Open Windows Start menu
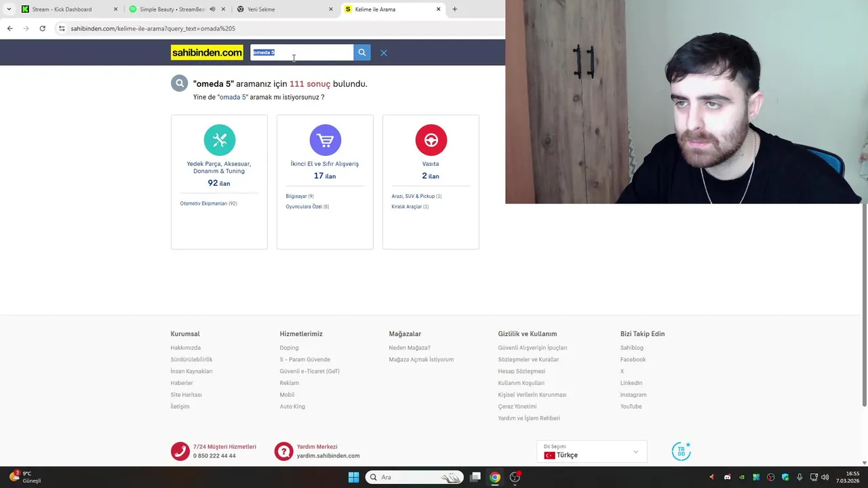 point(353,477)
